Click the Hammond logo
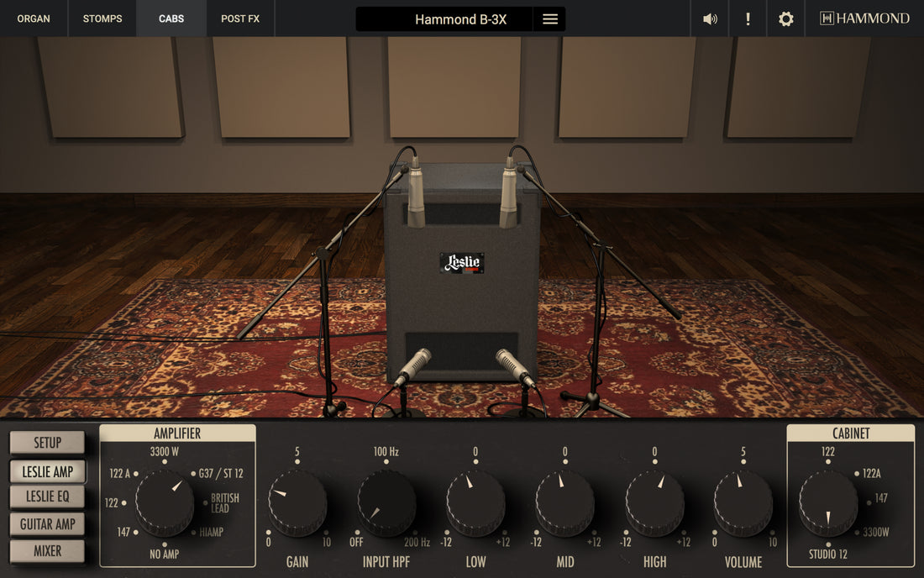Screen dimensions: 924x578 pos(864,18)
